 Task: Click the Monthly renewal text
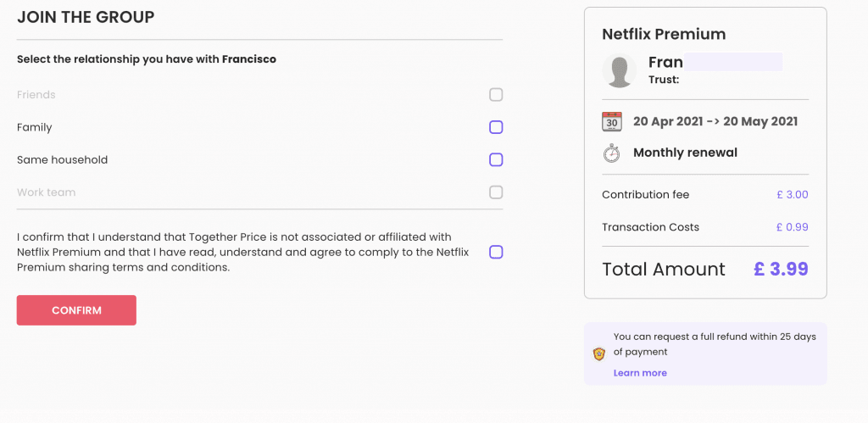coord(685,153)
